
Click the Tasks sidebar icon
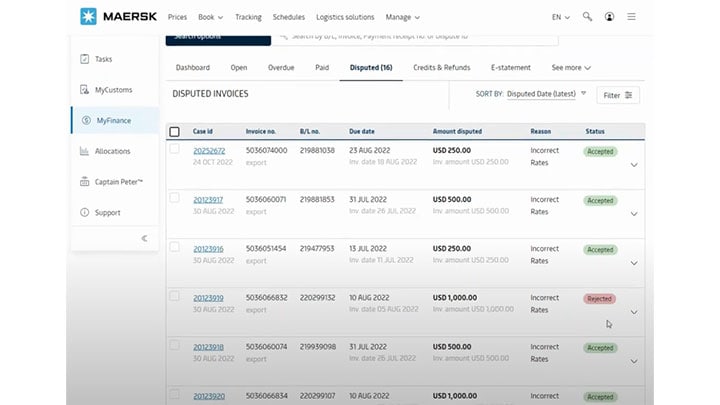click(x=84, y=59)
